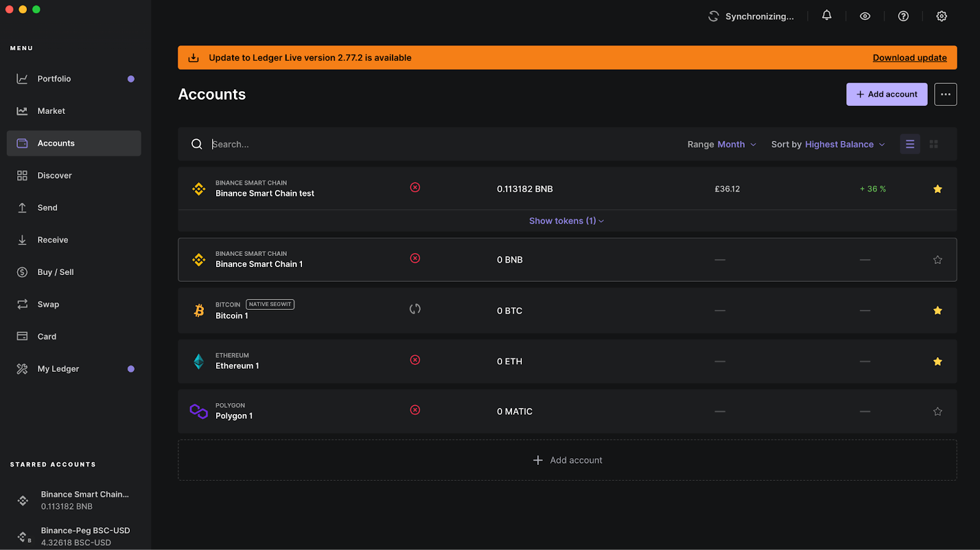
Task: Click the Bitcoin logo icon
Action: 198,311
